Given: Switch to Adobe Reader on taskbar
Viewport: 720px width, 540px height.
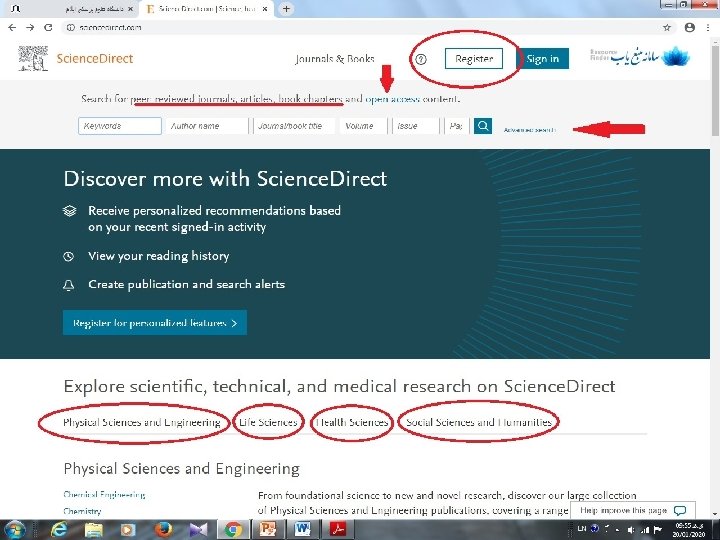Looking at the screenshot, I should (x=338, y=530).
